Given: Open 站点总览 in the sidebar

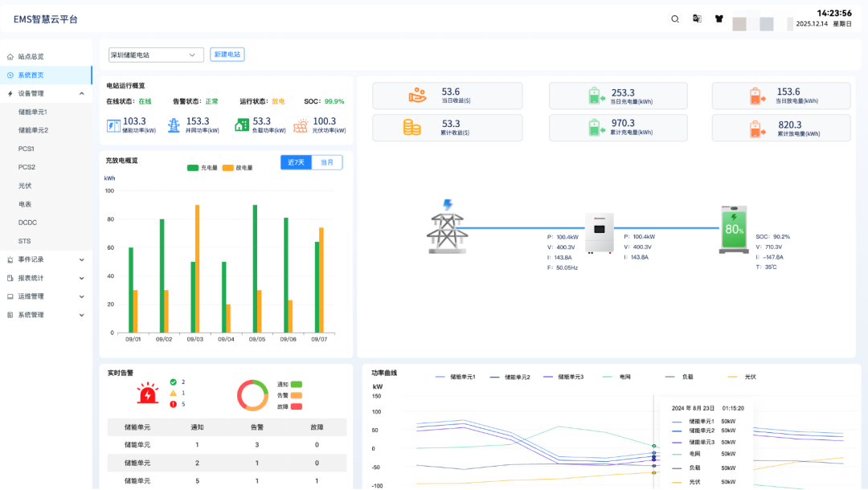Looking at the screenshot, I should coord(31,56).
